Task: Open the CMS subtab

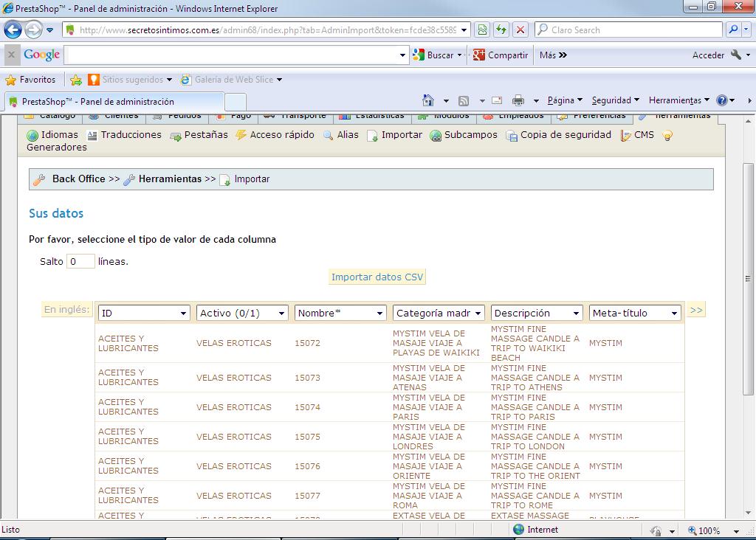Action: (x=637, y=135)
